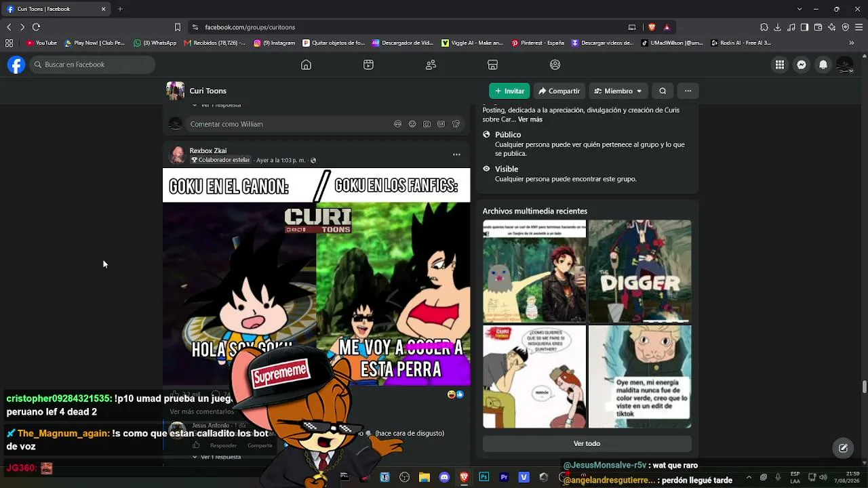The image size is (868, 488).
Task: Open the Facebook Marketplace icon
Action: pos(493,64)
